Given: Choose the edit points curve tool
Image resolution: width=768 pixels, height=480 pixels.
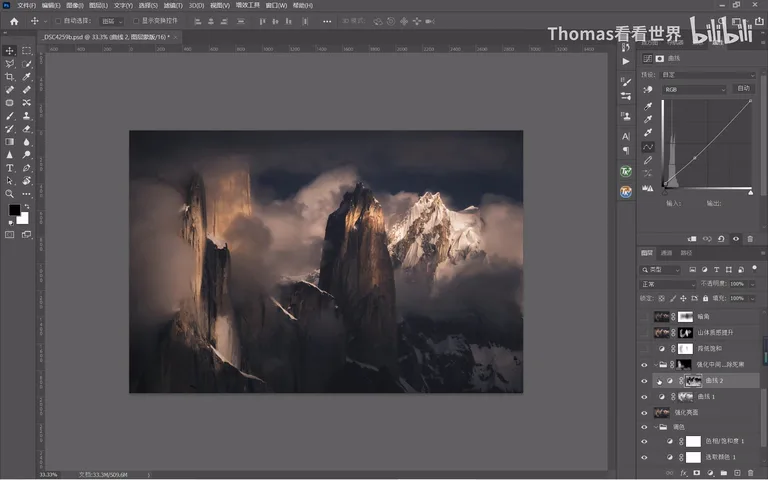Looking at the screenshot, I should coord(648,147).
